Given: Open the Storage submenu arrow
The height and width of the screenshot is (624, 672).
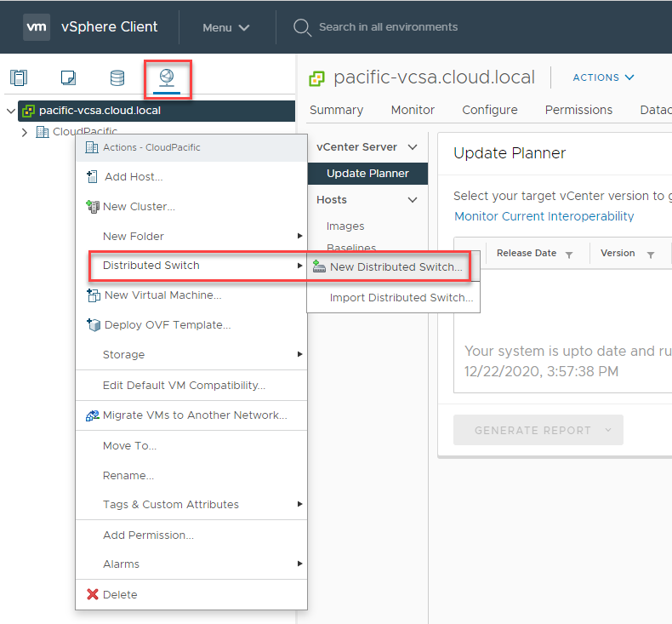Looking at the screenshot, I should (300, 354).
